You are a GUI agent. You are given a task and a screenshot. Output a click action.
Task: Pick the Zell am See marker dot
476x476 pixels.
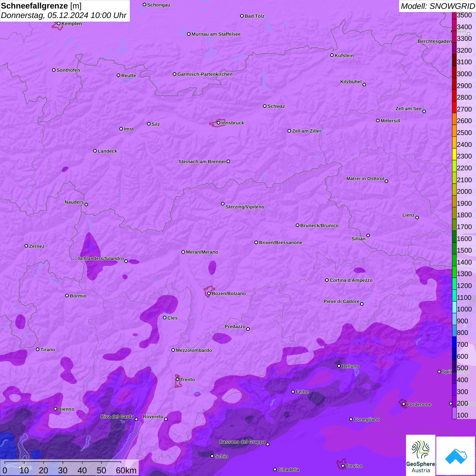tap(424, 111)
